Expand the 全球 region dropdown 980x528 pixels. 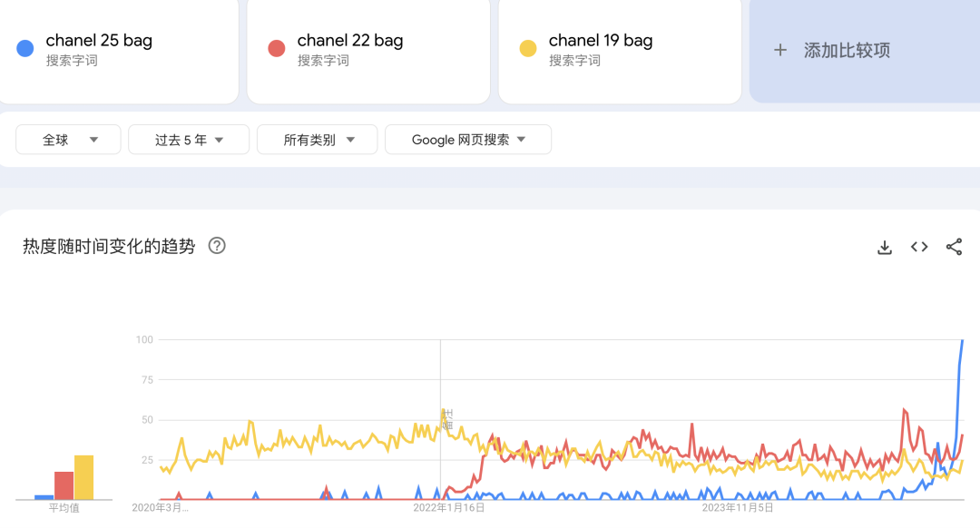tap(68, 140)
